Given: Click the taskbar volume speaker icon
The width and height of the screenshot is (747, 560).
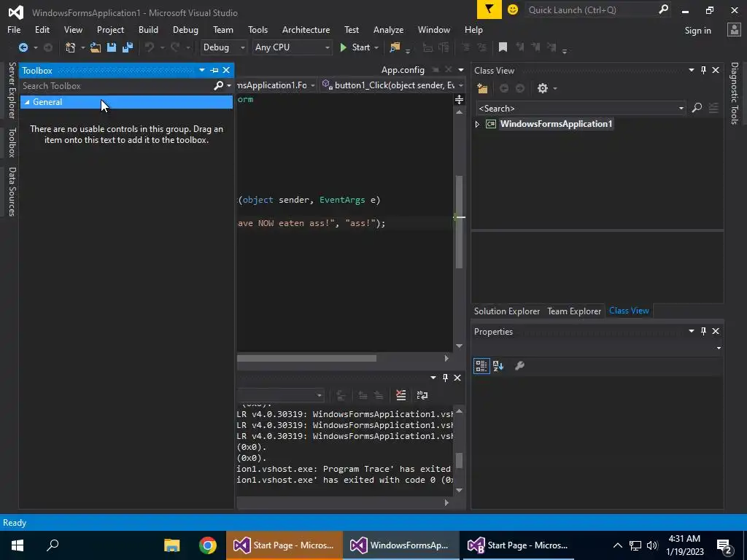Looking at the screenshot, I should pos(652,545).
